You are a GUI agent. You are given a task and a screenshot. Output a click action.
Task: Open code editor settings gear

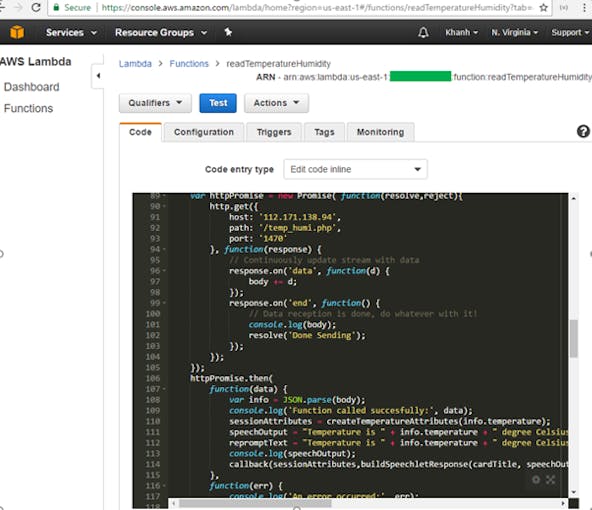[536, 479]
